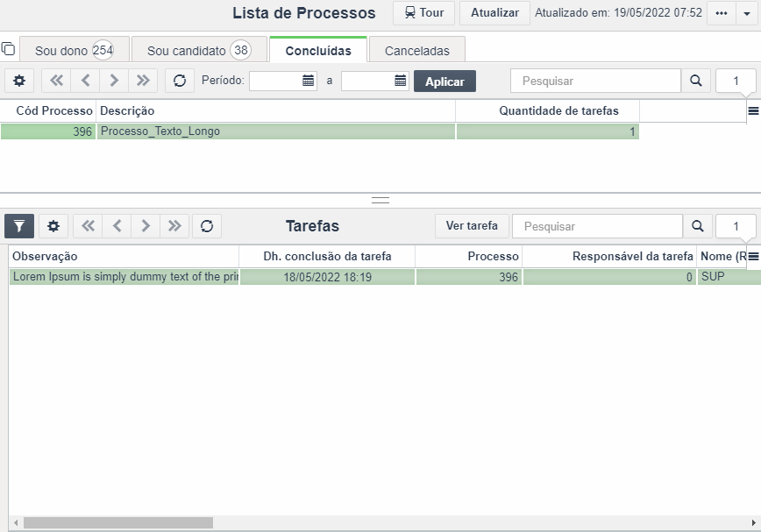761x532 pixels.
Task: Go to first page of process list
Action: click(x=56, y=81)
